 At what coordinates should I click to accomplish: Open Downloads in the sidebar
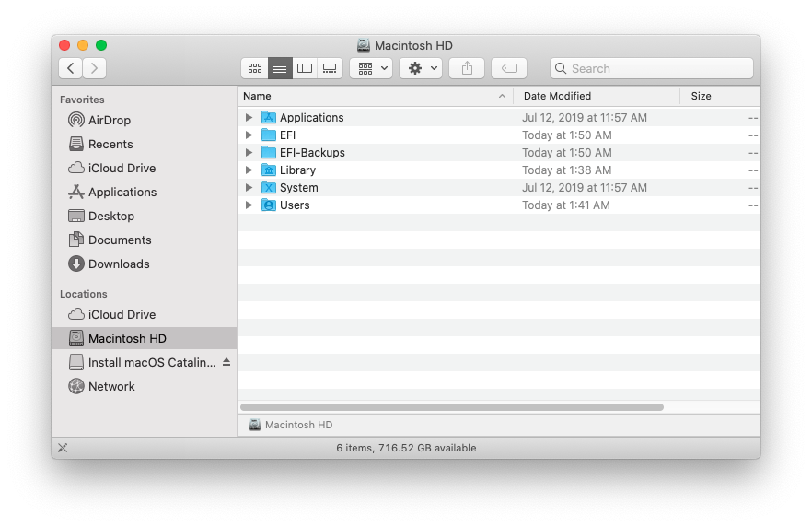pos(144,263)
